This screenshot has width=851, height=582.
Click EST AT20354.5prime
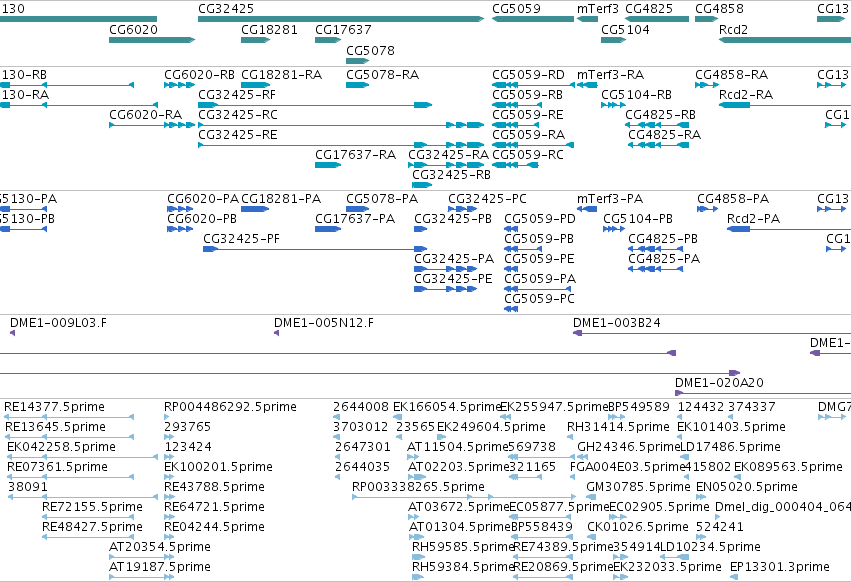(x=160, y=547)
